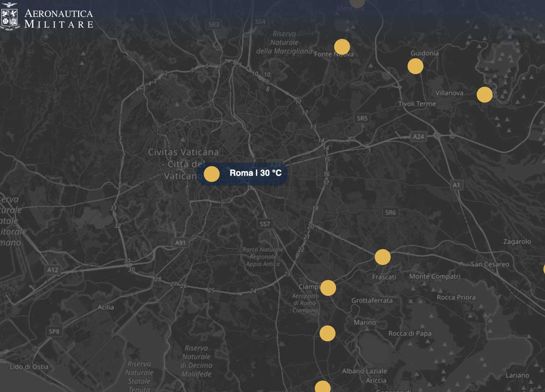Select the Fonte Nuova station marker
The height and width of the screenshot is (392, 545).
342,47
